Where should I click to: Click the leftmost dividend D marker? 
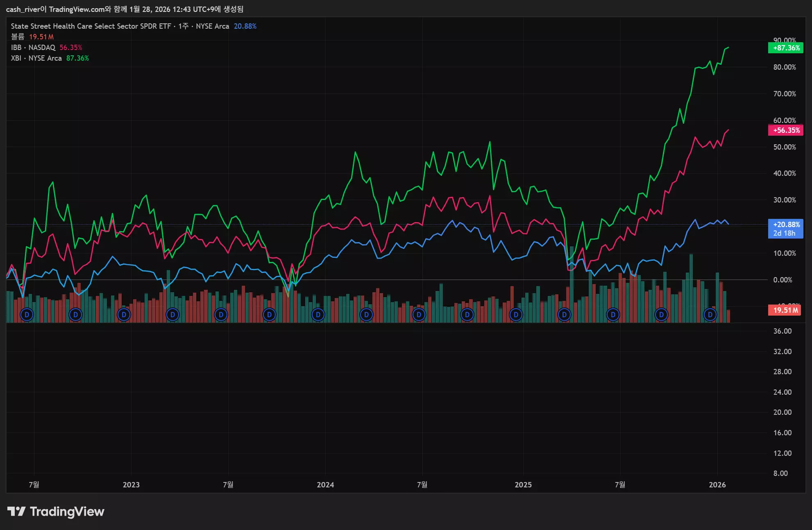(27, 315)
